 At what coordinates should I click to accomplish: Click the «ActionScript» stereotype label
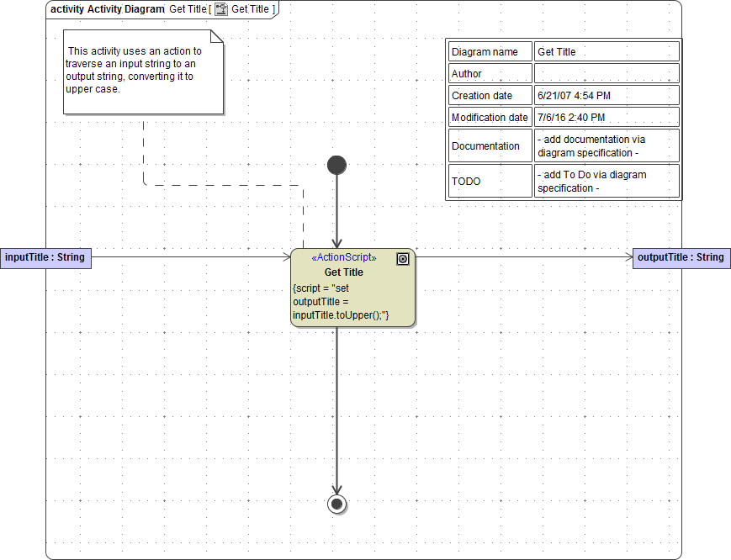click(343, 258)
